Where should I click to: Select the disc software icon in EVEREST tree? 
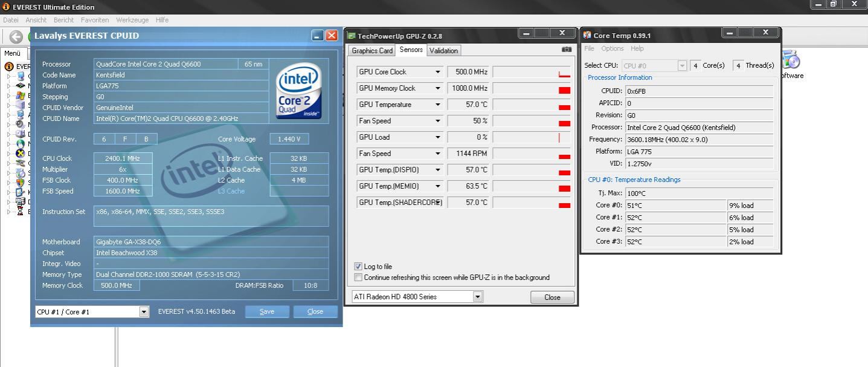point(21,173)
